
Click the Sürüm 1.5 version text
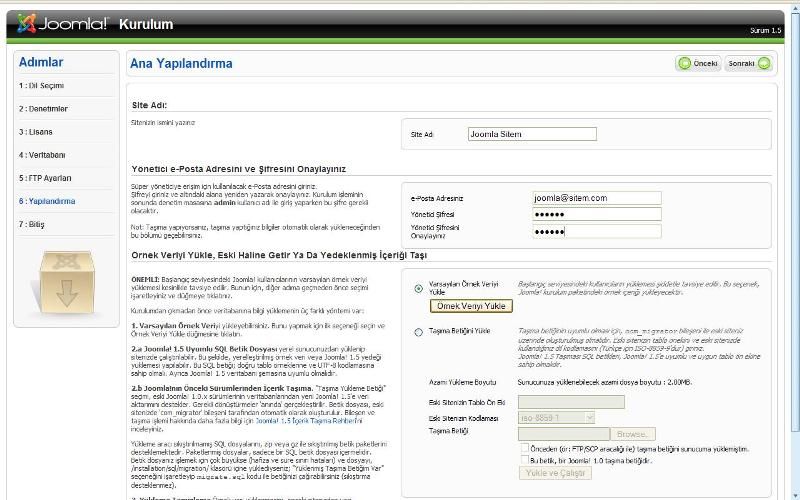tap(765, 31)
